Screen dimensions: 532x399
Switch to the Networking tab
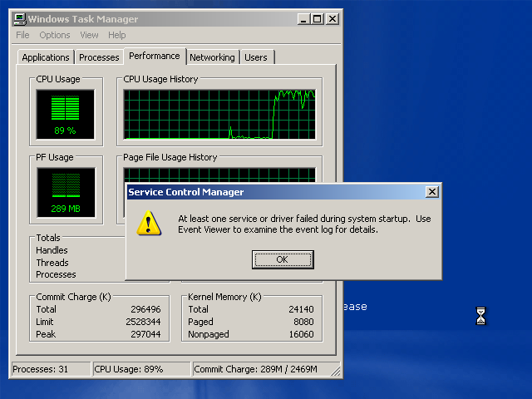point(212,57)
